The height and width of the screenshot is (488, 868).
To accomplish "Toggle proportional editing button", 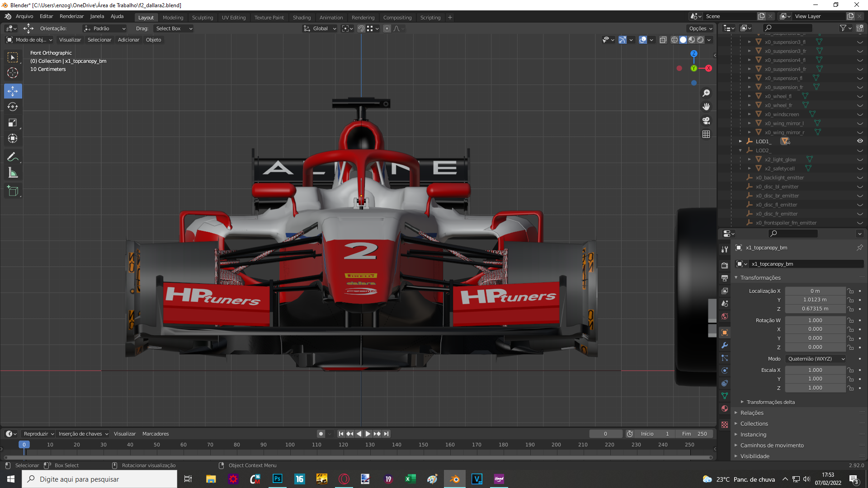I will [x=387, y=28].
